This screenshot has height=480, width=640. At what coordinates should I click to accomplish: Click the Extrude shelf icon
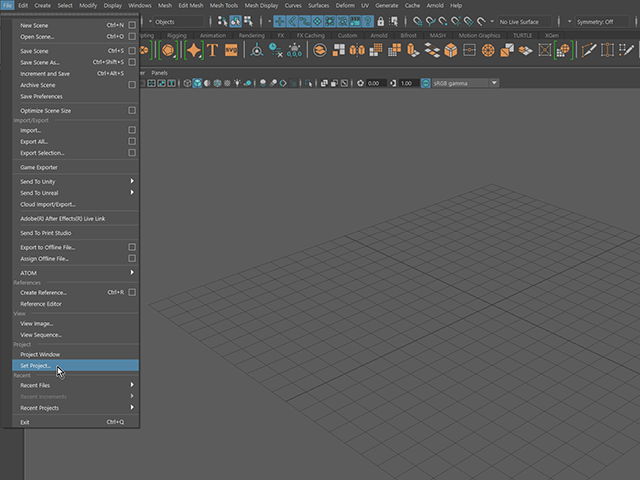point(413,51)
